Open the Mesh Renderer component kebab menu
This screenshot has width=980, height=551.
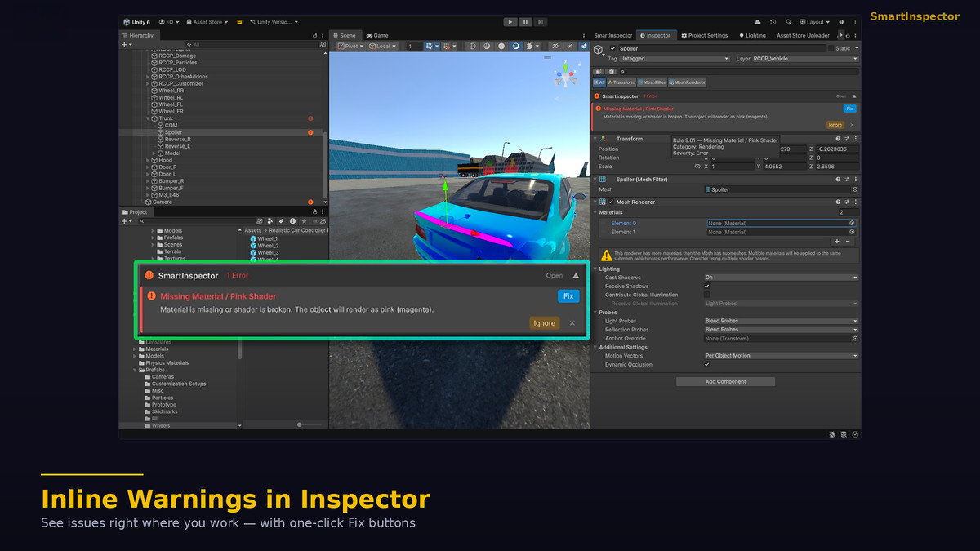pos(855,202)
